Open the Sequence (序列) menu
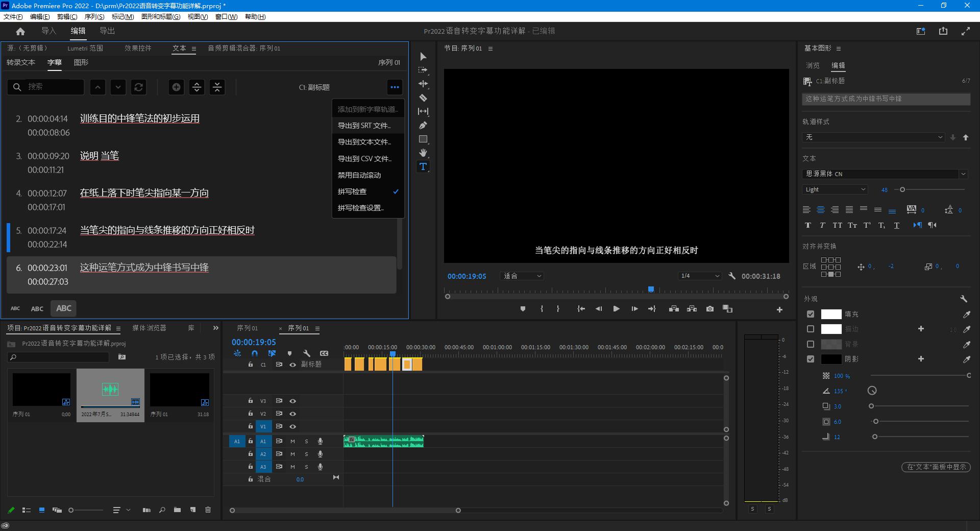Screen dimensions: 980x531 (94, 16)
